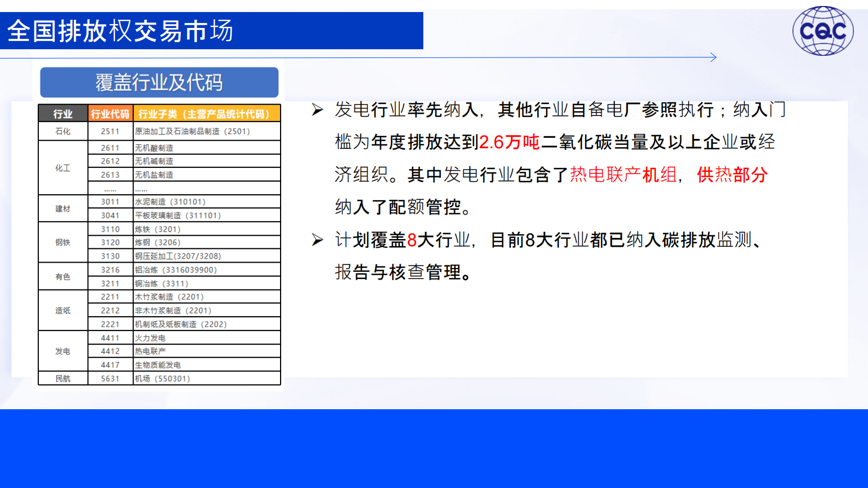The image size is (868, 488).
Task: Select 铝冶炼(3316039900) cell
Action: click(x=207, y=270)
